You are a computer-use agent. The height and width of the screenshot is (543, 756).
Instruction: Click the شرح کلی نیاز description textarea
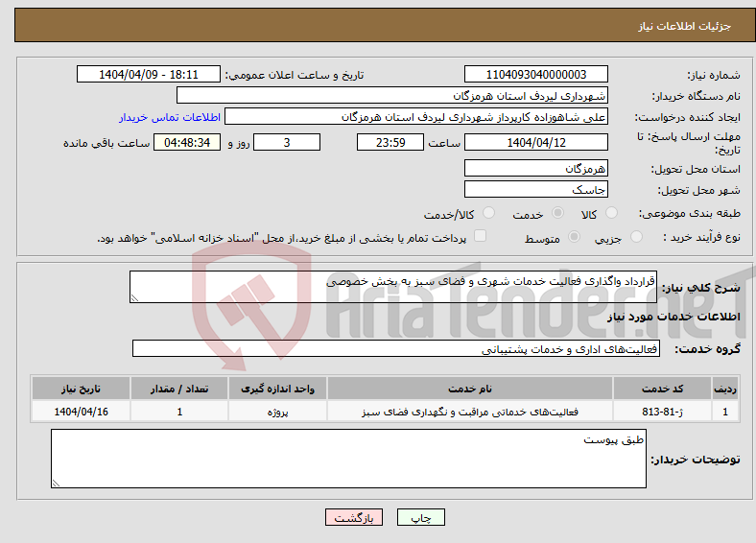(x=393, y=287)
